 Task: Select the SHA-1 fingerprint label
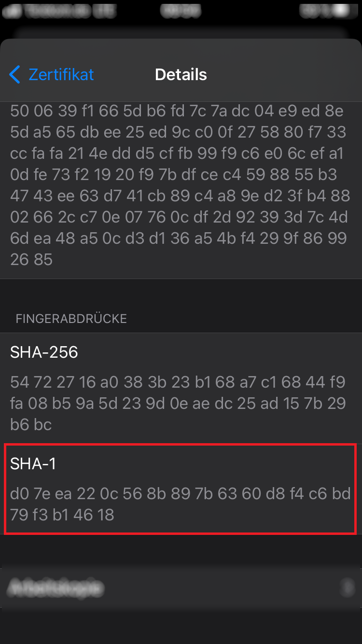(x=33, y=464)
